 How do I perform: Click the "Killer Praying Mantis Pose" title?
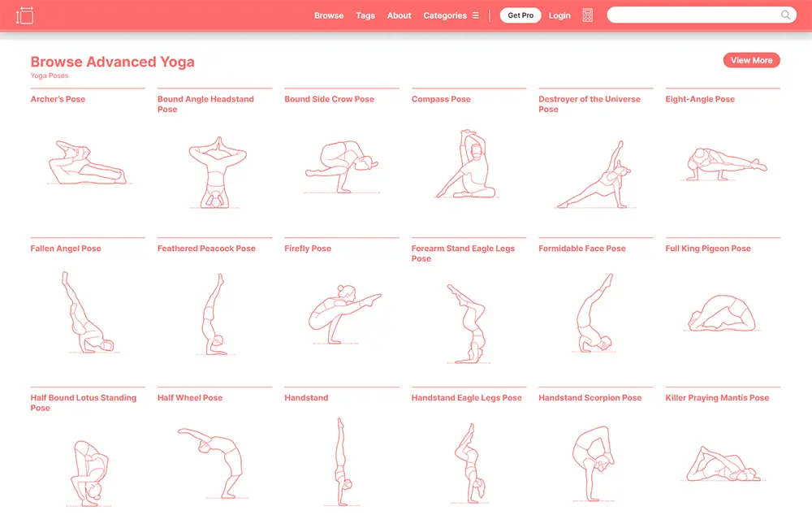click(717, 397)
